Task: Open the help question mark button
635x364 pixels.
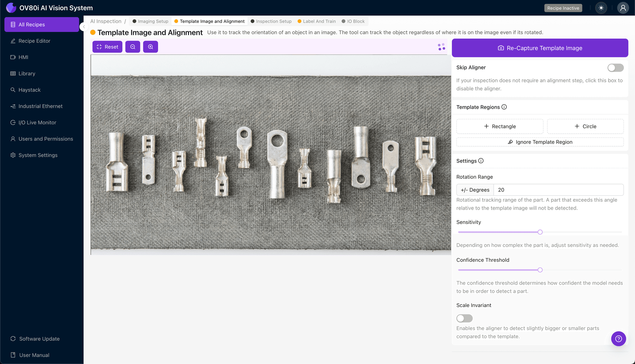Action: (618, 339)
